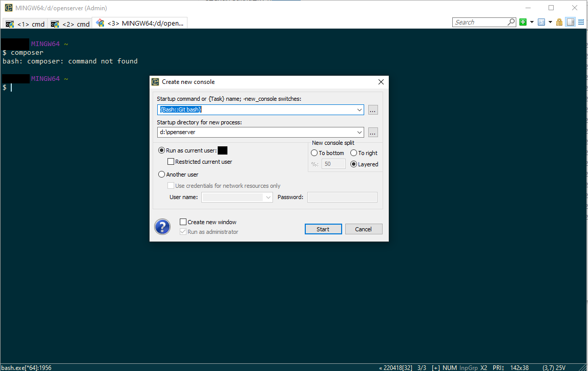588x371 pixels.
Task: Click the search magnifier icon
Action: [511, 22]
